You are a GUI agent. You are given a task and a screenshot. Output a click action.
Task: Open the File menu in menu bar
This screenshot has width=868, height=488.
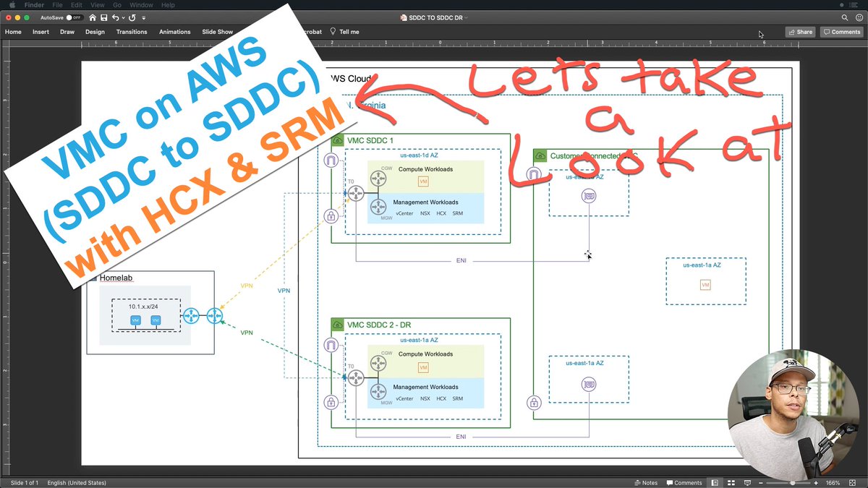tap(57, 4)
